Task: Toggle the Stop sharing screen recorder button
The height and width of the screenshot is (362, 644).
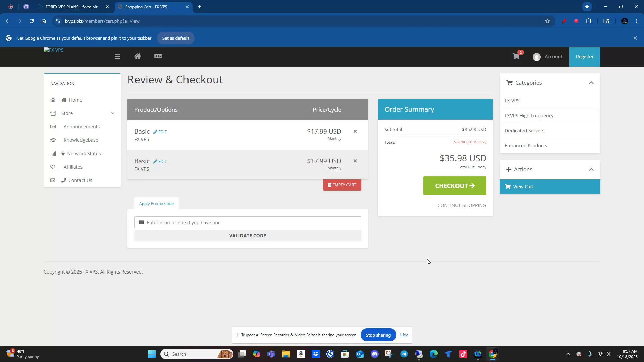Action: (x=378, y=335)
